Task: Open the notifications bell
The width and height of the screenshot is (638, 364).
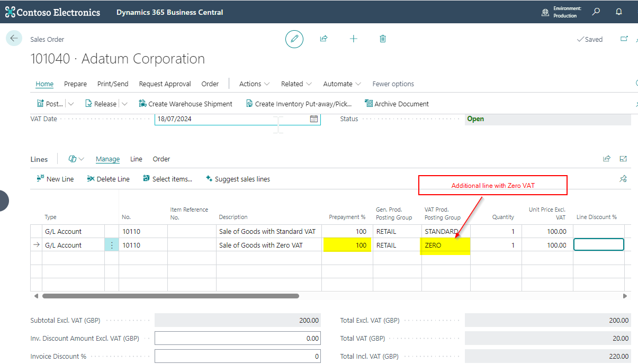Action: pyautogui.click(x=618, y=12)
